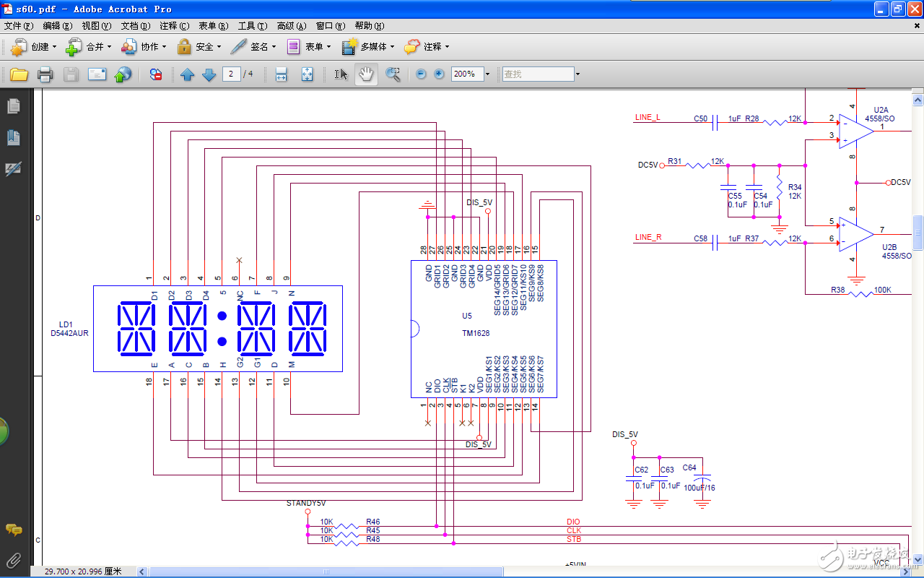Open the Signatures panel in left sidebar
924x578 pixels.
pos(13,168)
